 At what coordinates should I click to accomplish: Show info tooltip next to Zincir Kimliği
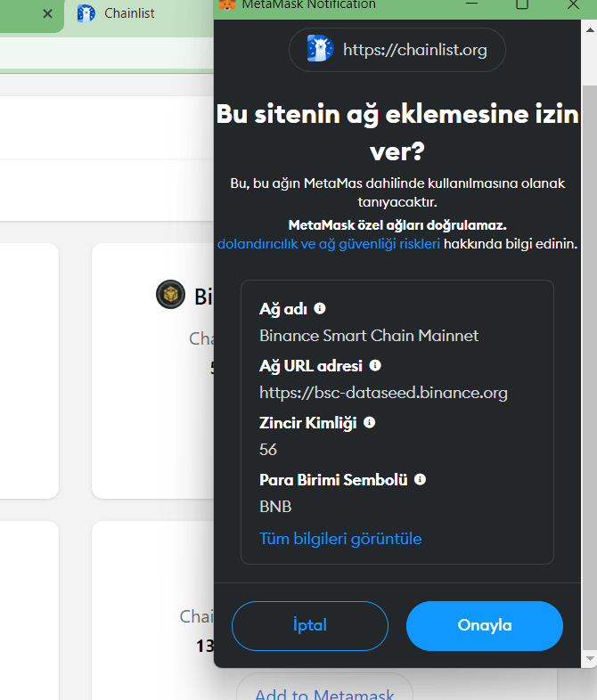pyautogui.click(x=369, y=422)
